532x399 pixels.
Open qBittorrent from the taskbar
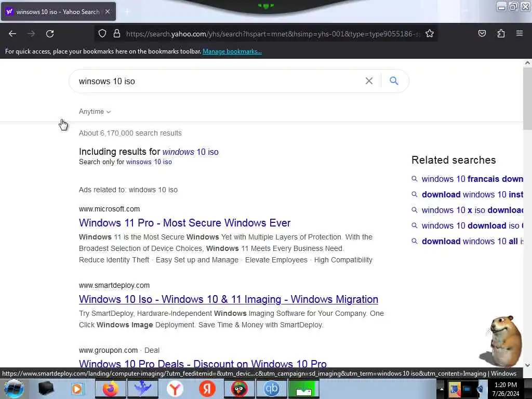click(x=271, y=389)
